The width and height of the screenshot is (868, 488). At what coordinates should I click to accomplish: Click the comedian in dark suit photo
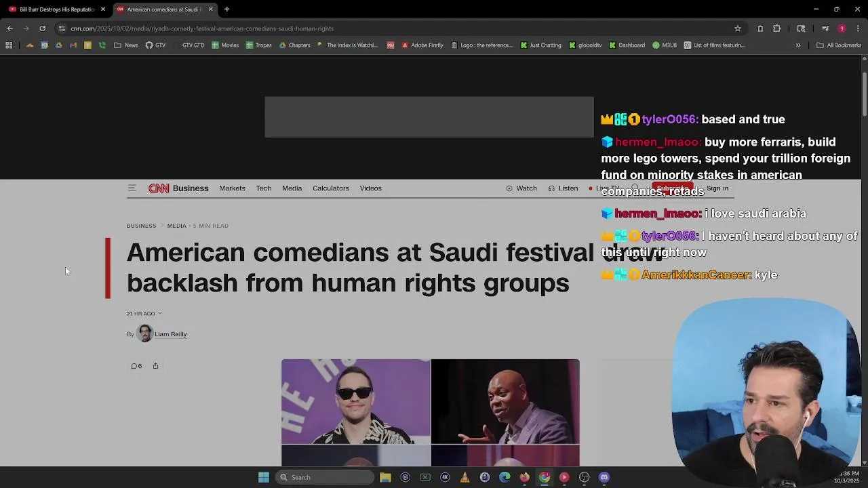[505, 401]
